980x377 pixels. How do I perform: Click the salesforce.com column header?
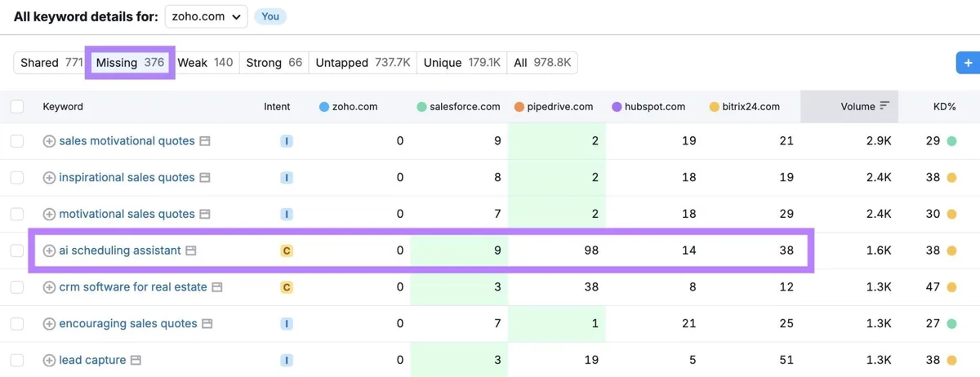click(458, 106)
